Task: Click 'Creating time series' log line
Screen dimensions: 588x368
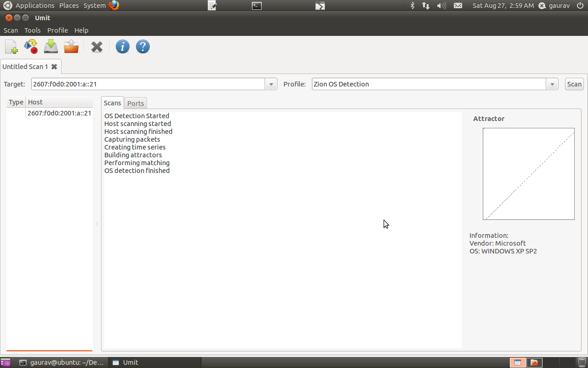Action: point(135,147)
